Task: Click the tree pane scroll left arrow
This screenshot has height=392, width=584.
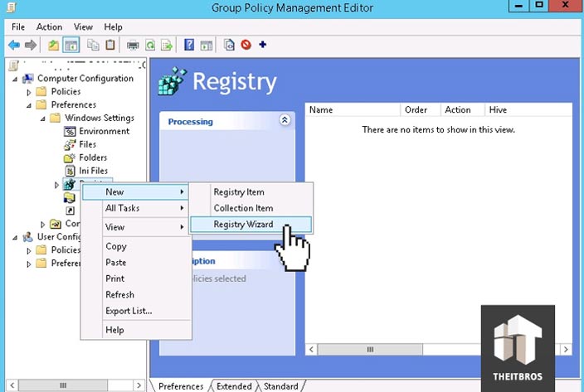Action: tap(12, 385)
